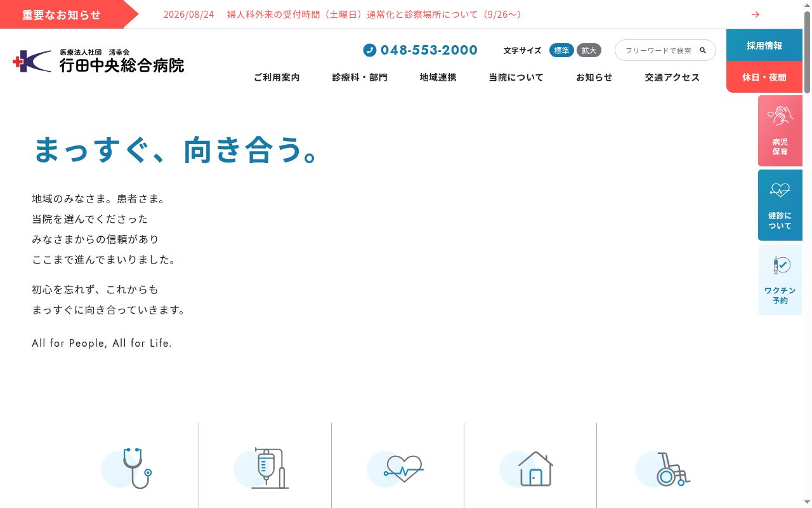Open the 地域連携 menu
The image size is (812, 508).
click(x=438, y=77)
